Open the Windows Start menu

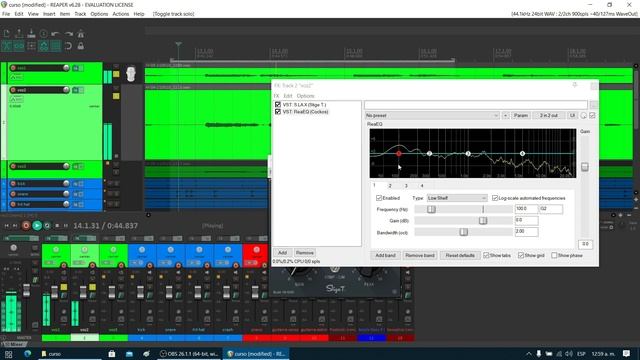[8, 354]
